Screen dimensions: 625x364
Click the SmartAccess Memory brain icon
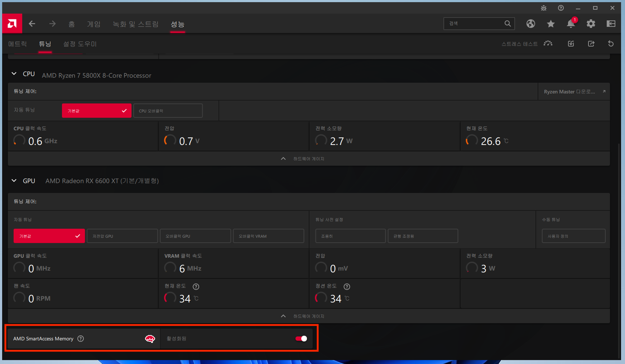coord(150,339)
